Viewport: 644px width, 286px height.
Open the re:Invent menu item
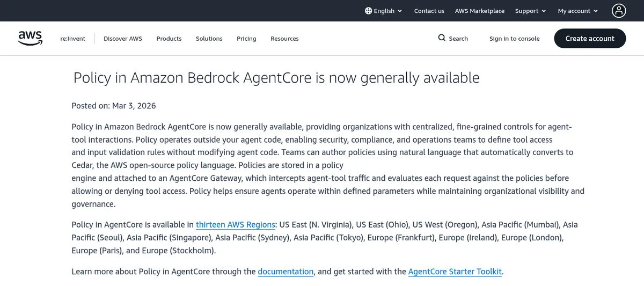pos(72,39)
